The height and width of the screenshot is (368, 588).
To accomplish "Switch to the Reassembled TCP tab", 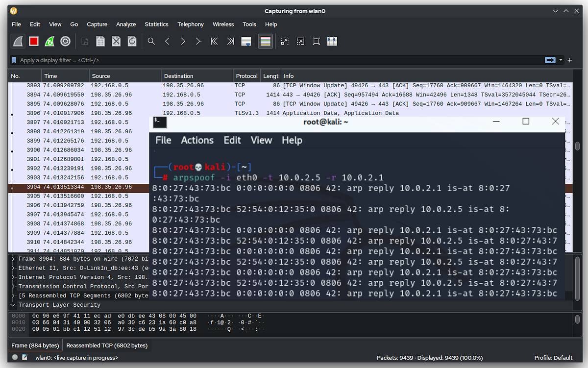I will click(x=107, y=345).
